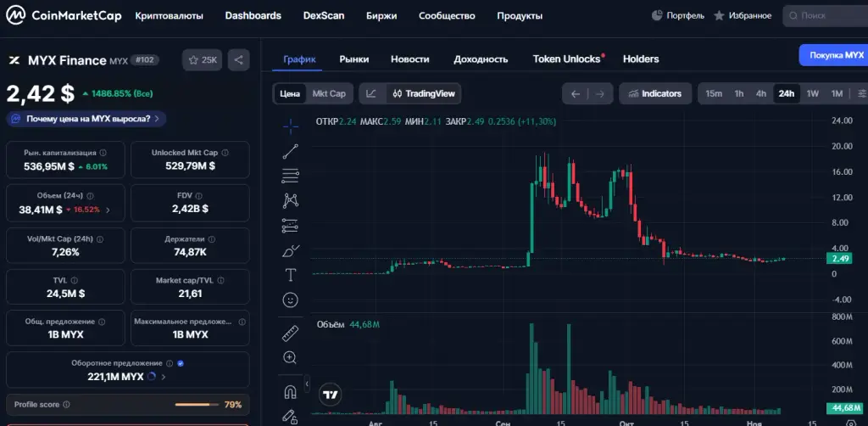The image size is (868, 426).
Task: Open Избранное favorites star link
Action: coord(743,15)
